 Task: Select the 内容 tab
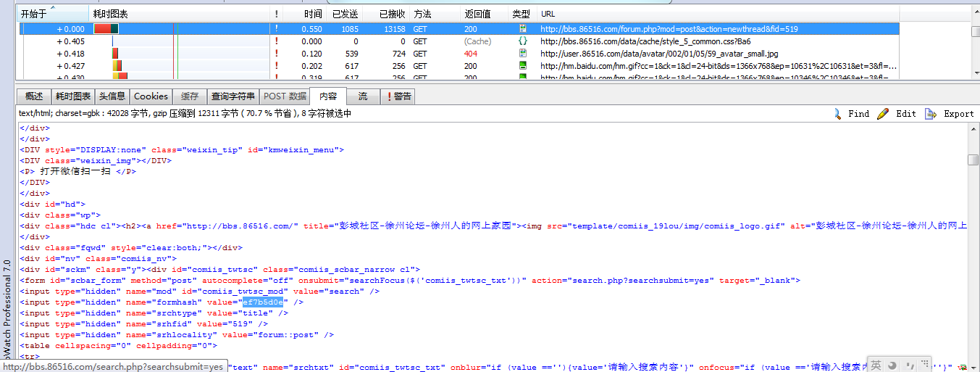tap(328, 96)
